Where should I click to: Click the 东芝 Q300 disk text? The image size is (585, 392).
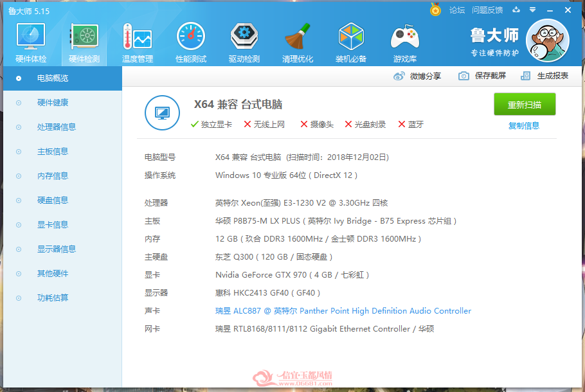click(274, 257)
